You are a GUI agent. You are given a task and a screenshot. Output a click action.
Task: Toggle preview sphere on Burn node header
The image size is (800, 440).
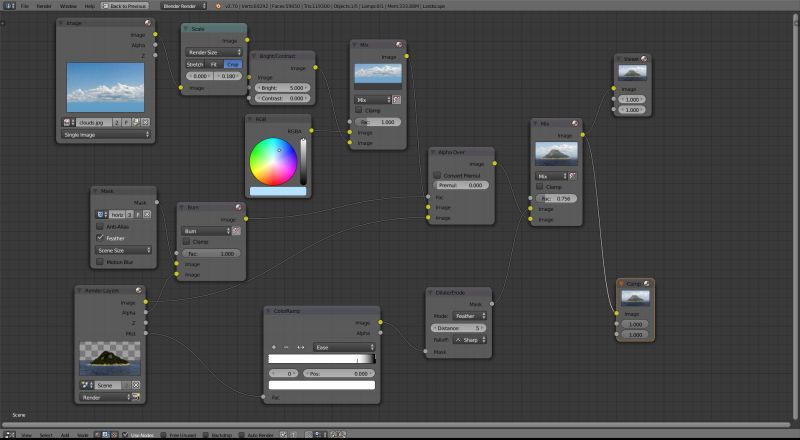point(238,207)
